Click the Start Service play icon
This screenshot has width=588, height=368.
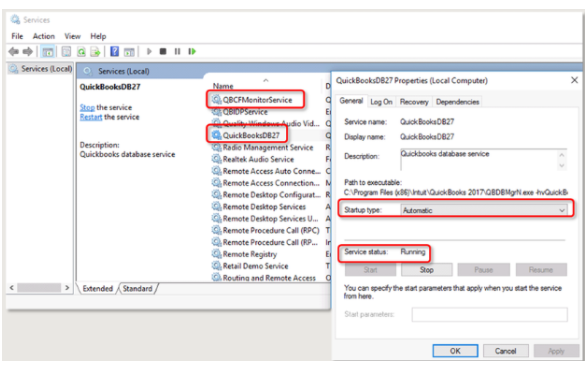[x=149, y=51]
